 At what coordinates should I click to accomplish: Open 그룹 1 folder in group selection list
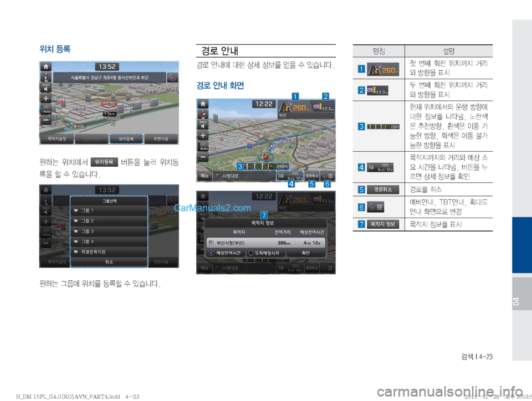(109, 210)
